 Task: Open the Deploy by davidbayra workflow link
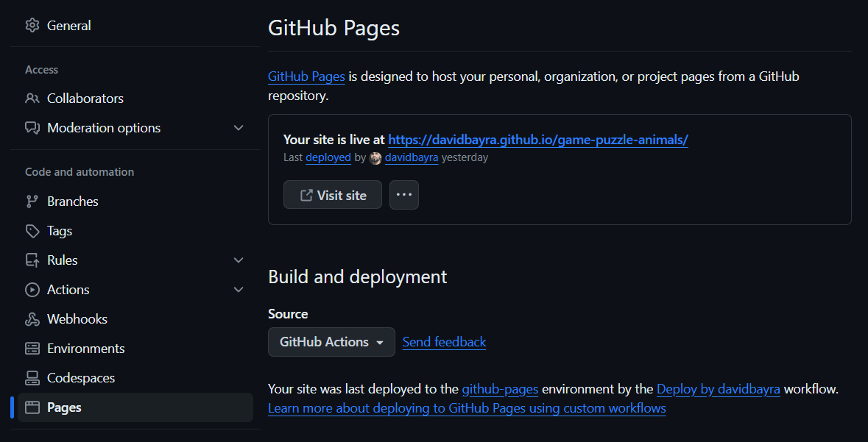click(x=718, y=389)
